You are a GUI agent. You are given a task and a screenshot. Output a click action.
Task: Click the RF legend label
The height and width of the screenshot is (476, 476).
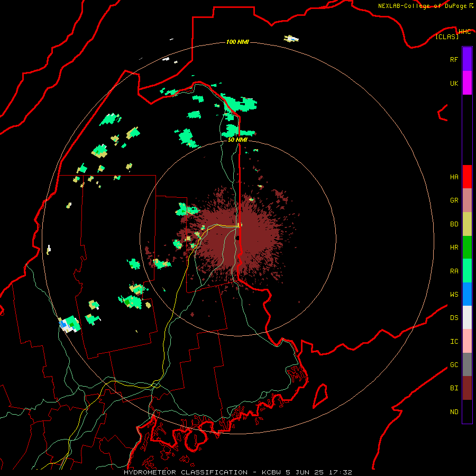(454, 59)
